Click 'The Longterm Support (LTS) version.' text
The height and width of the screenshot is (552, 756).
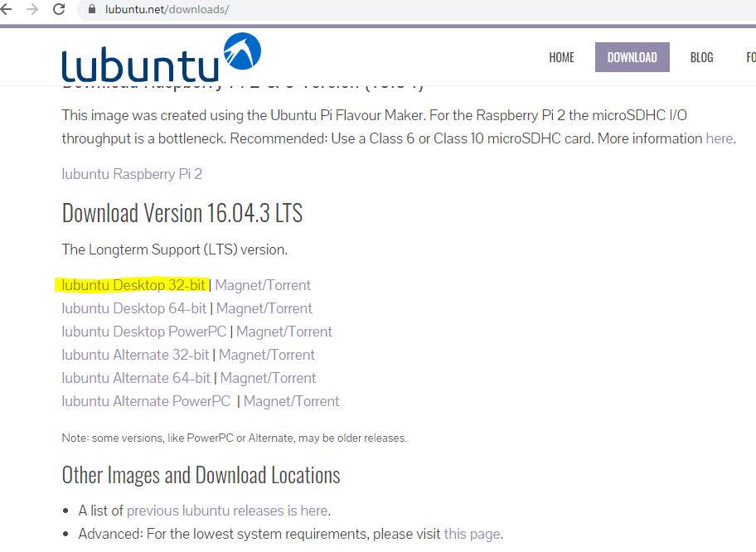(175, 249)
